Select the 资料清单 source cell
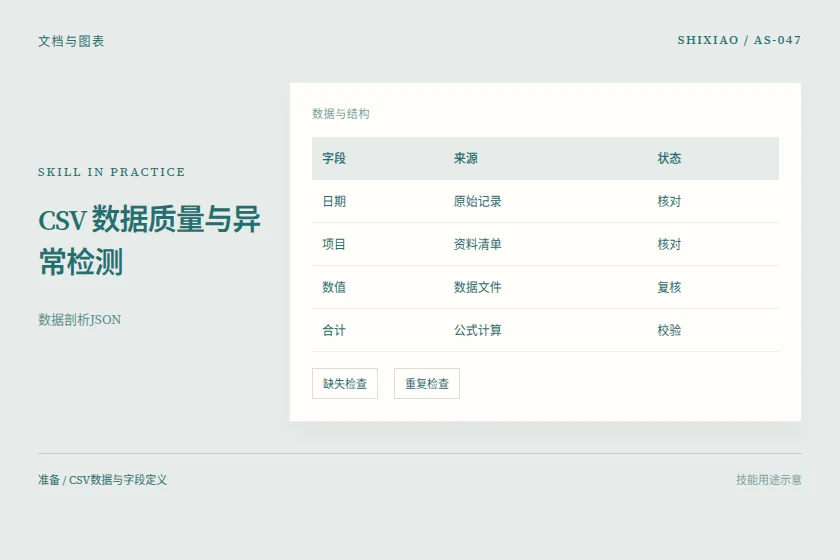Viewport: 840px width, 560px height. 477,244
